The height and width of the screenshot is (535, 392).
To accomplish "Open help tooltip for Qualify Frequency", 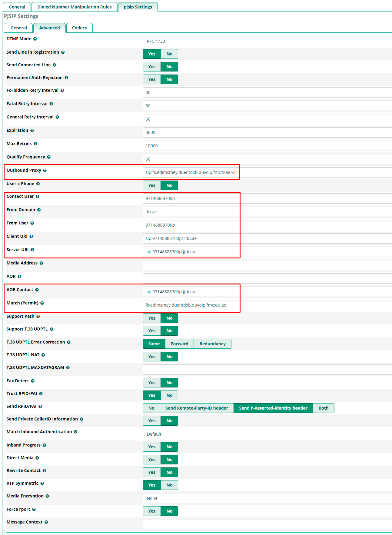I will point(49,157).
